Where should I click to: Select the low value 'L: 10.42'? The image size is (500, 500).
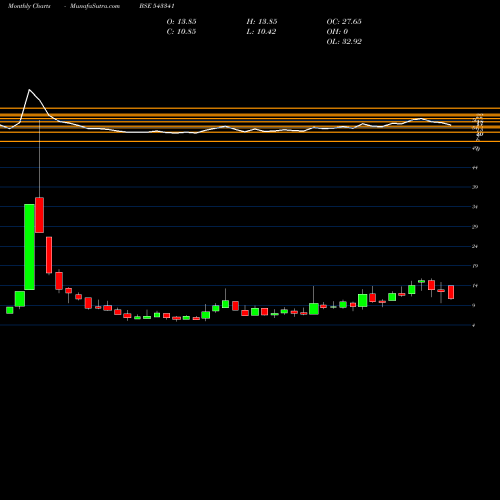[x=261, y=32]
